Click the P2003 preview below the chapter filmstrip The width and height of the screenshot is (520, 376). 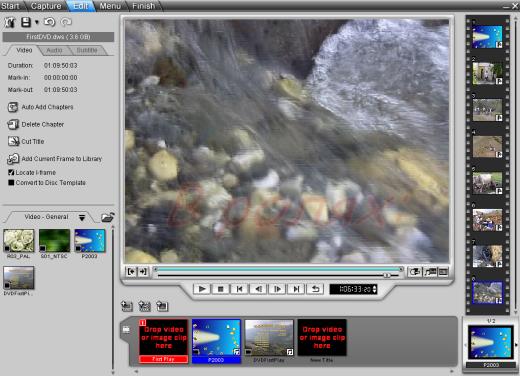(x=490, y=342)
